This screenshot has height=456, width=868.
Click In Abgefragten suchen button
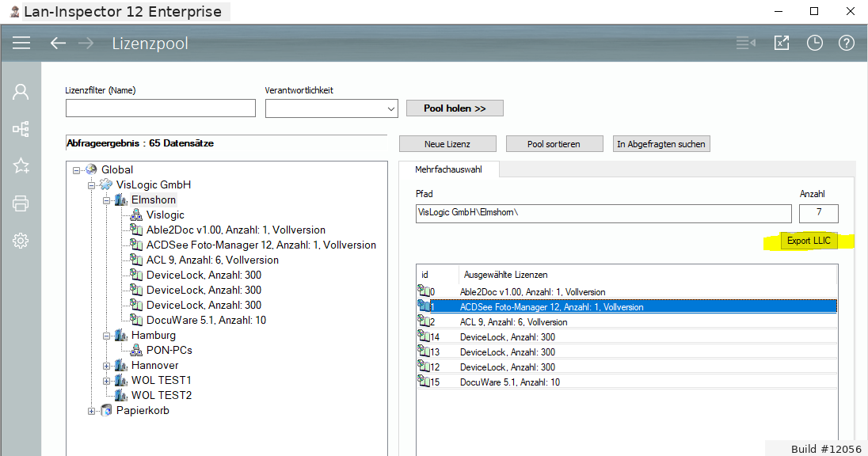(x=661, y=144)
